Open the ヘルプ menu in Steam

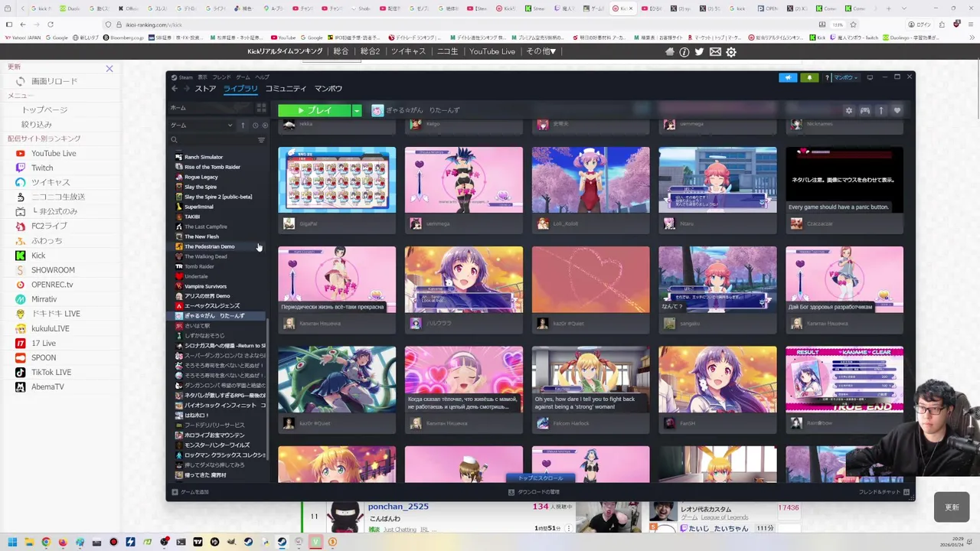pos(262,77)
